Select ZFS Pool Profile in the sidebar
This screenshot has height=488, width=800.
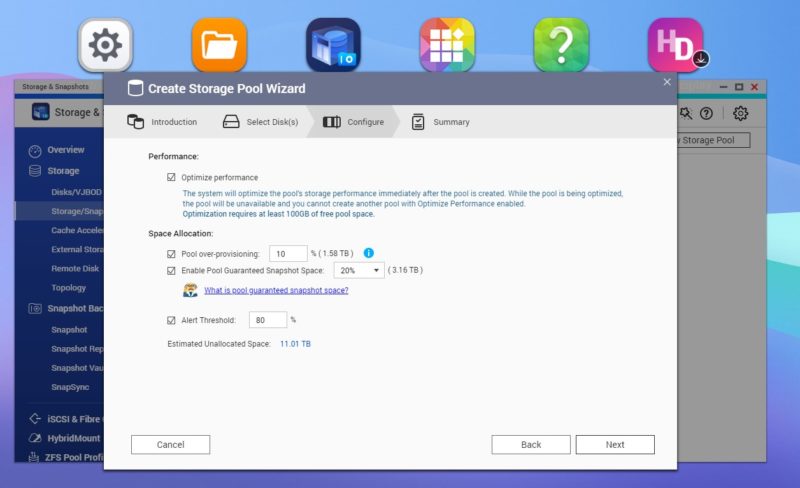tap(74, 457)
